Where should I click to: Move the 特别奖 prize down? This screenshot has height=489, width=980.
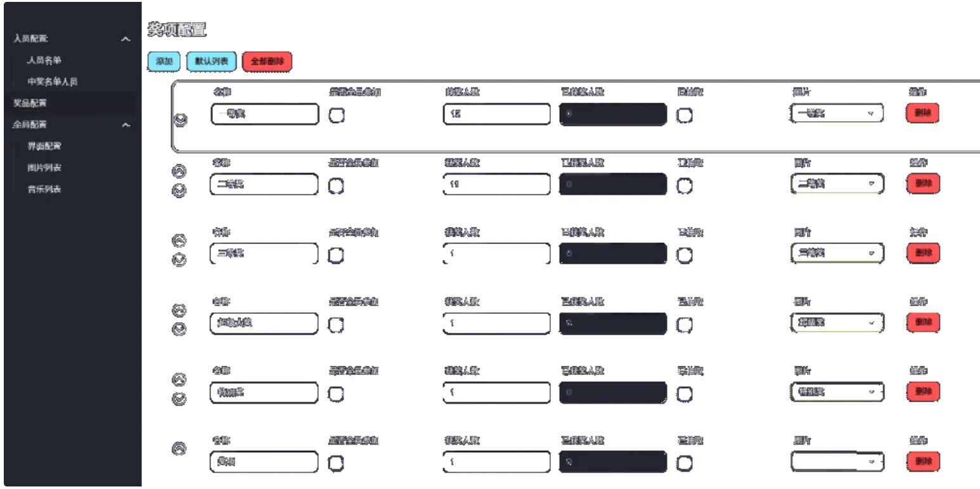pyautogui.click(x=179, y=400)
